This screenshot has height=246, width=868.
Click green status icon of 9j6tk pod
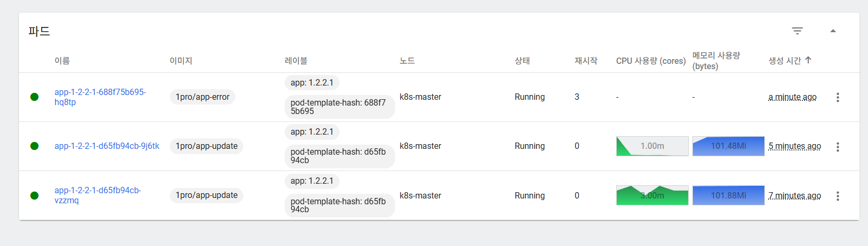click(34, 146)
